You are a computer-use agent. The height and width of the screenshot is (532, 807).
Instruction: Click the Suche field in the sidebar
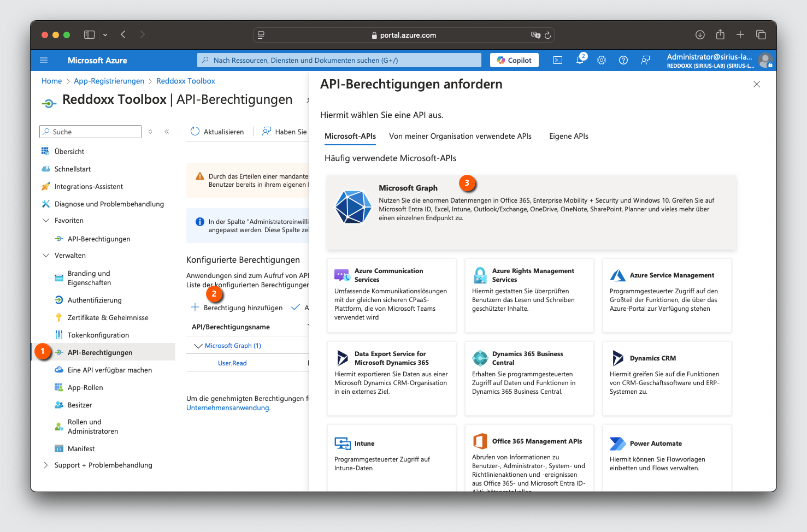91,132
